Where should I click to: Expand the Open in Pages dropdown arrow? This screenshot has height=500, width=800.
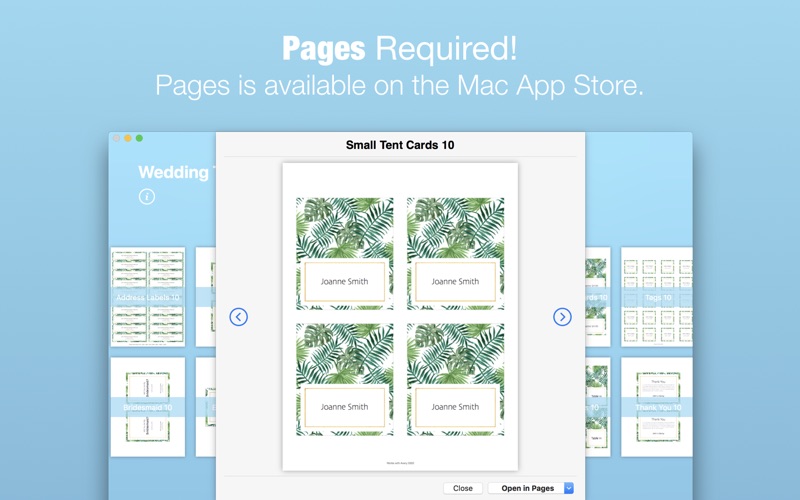pos(569,488)
